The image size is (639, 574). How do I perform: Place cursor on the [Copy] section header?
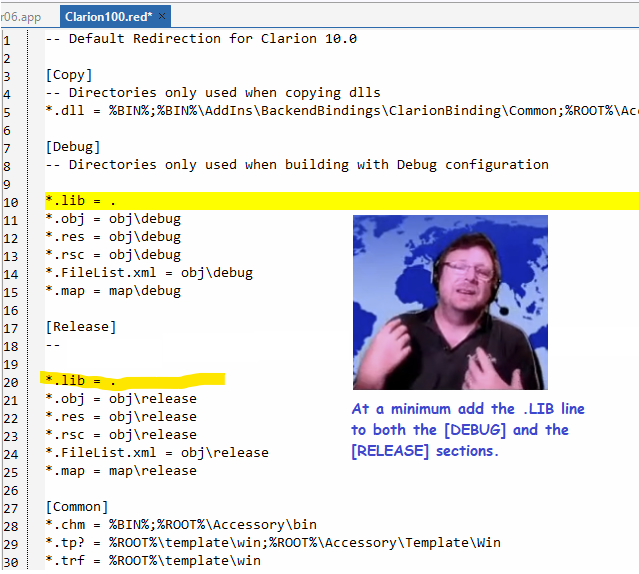click(x=69, y=75)
